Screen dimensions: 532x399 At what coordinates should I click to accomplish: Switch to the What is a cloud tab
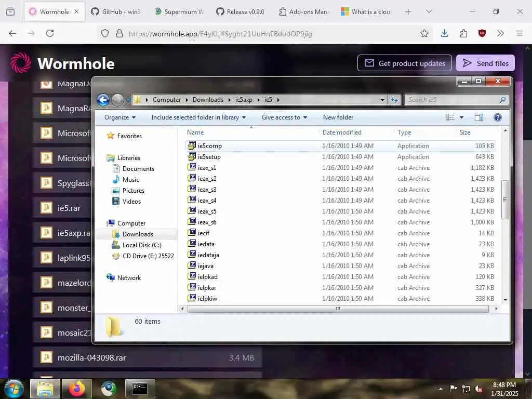pyautogui.click(x=366, y=11)
